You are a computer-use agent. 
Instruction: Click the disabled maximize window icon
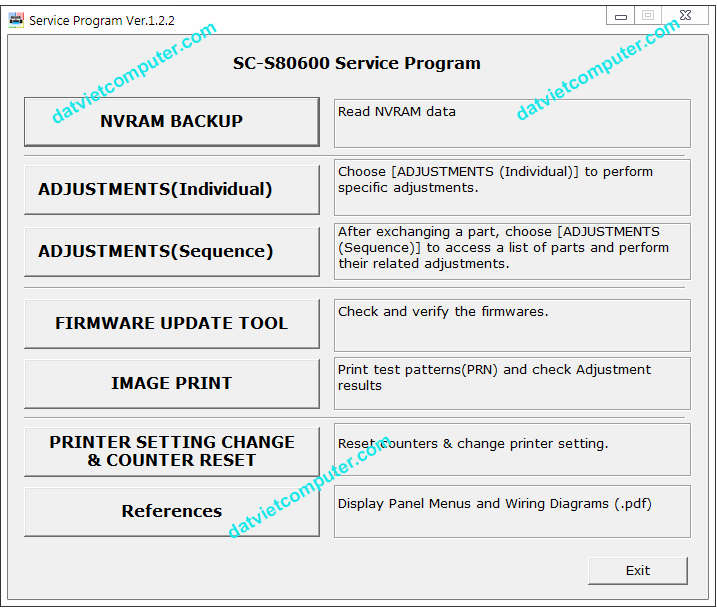(648, 16)
